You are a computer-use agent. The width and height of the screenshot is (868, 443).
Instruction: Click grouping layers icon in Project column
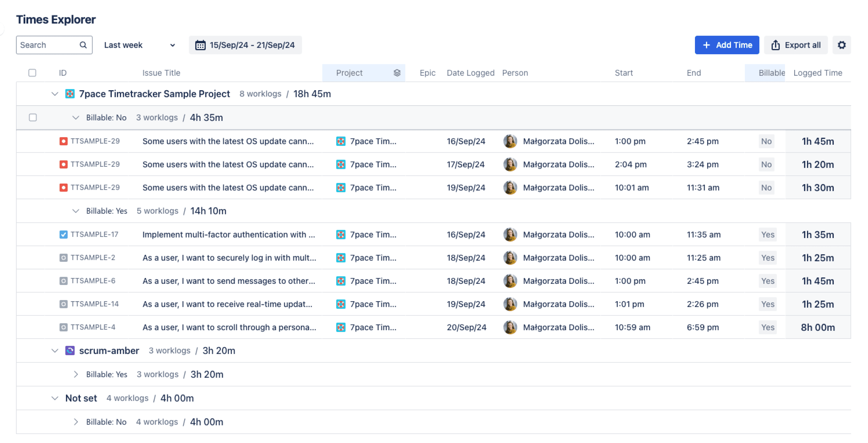click(397, 73)
